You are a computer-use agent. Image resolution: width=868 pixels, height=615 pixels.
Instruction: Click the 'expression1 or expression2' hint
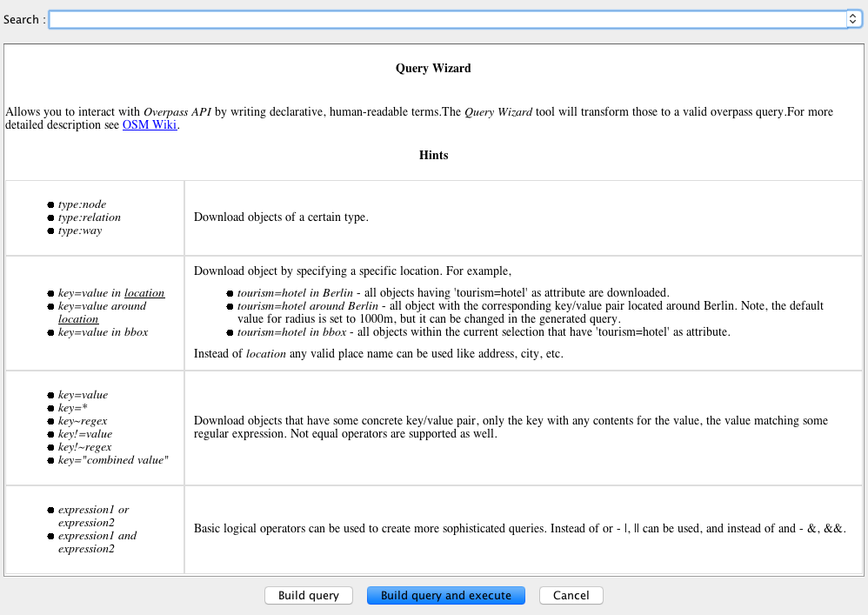93,516
